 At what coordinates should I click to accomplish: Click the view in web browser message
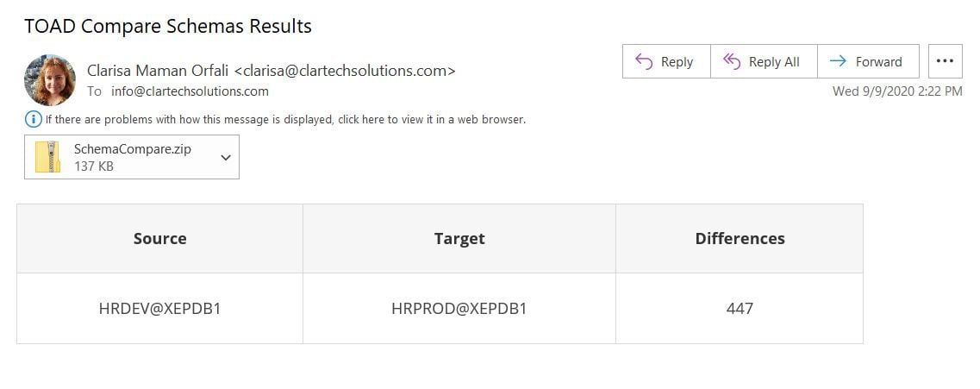pyautogui.click(x=285, y=119)
